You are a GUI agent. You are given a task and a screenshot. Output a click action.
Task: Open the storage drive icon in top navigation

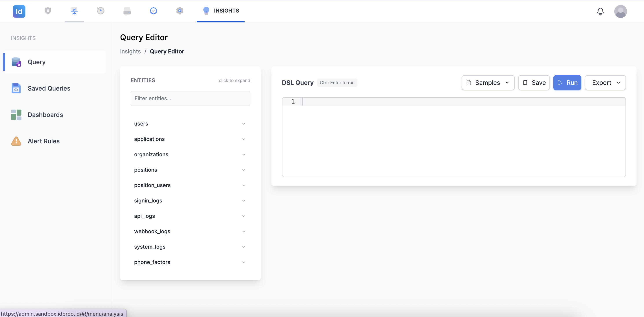tap(127, 11)
